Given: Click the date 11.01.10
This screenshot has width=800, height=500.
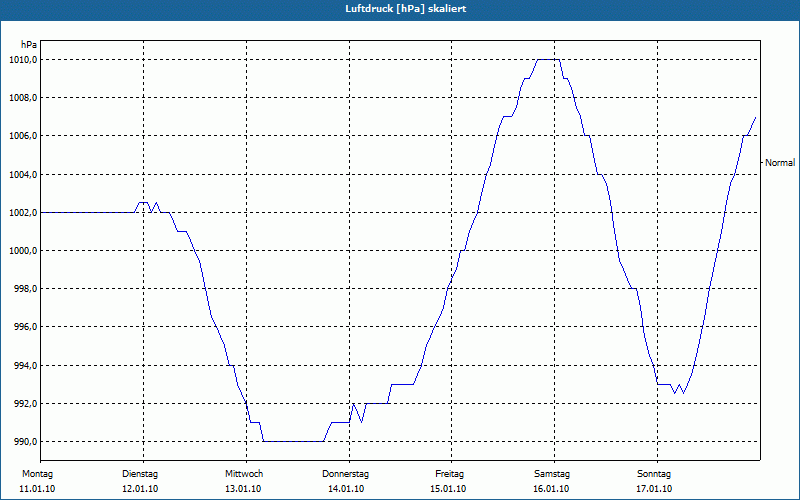Looking at the screenshot, I should point(37,489).
